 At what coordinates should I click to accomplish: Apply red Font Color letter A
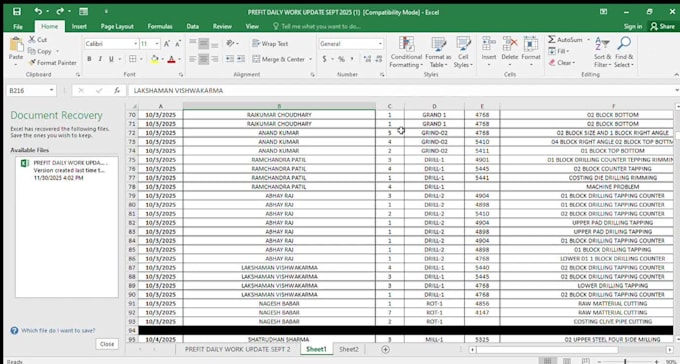[171, 59]
